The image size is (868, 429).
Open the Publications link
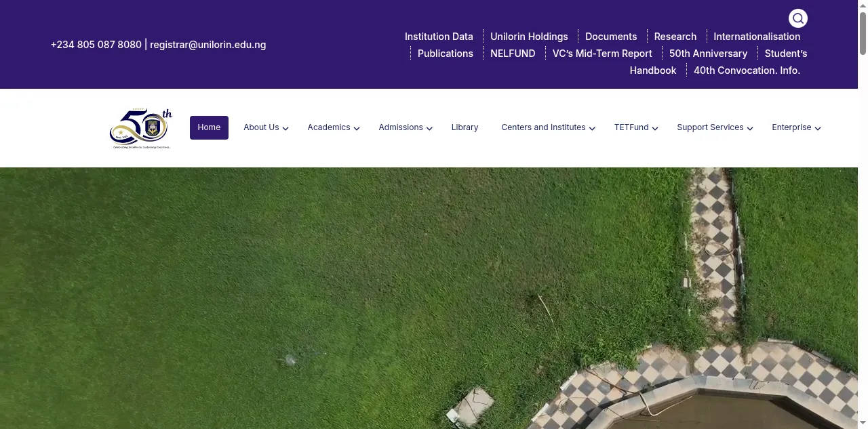click(x=446, y=54)
